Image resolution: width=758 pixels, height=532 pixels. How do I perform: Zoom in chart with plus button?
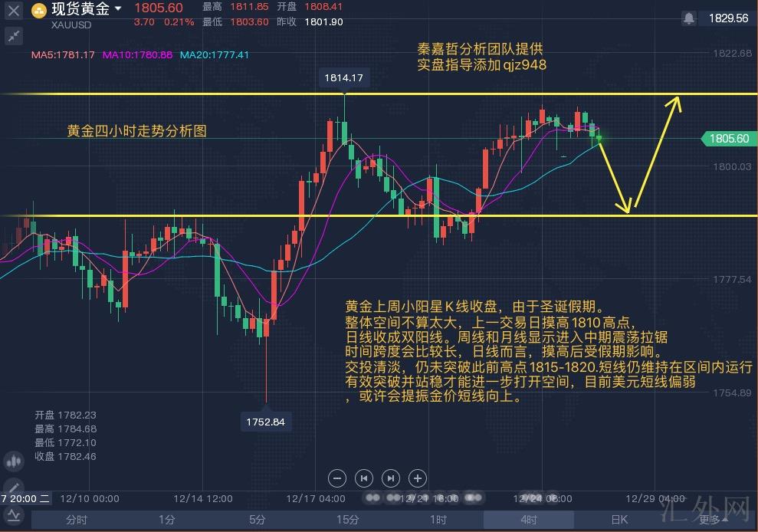pos(418,478)
